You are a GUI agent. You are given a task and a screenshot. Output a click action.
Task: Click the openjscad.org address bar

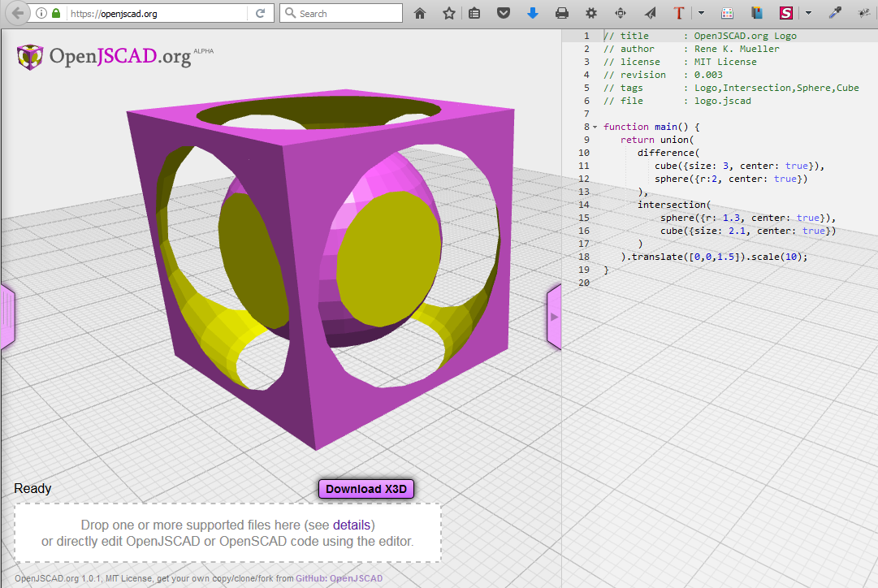tap(154, 13)
